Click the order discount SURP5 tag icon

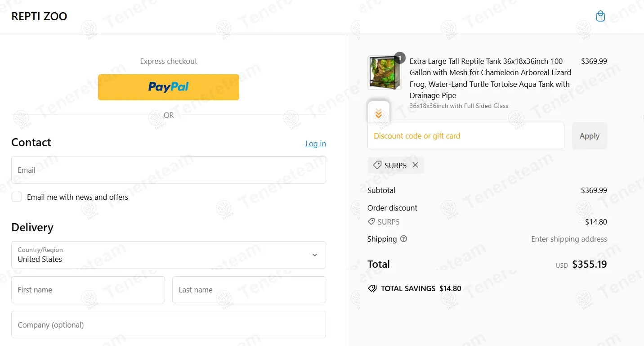click(371, 222)
